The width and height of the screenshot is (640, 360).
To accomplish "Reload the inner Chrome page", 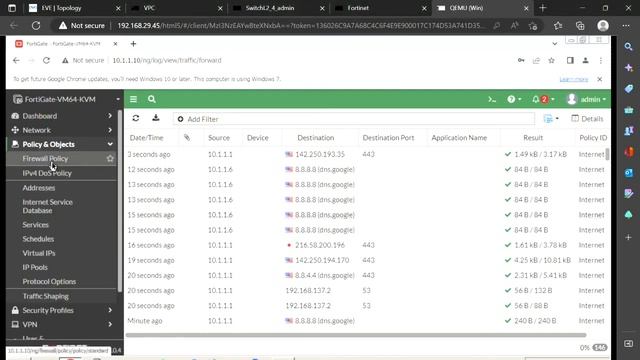I will [46, 60].
